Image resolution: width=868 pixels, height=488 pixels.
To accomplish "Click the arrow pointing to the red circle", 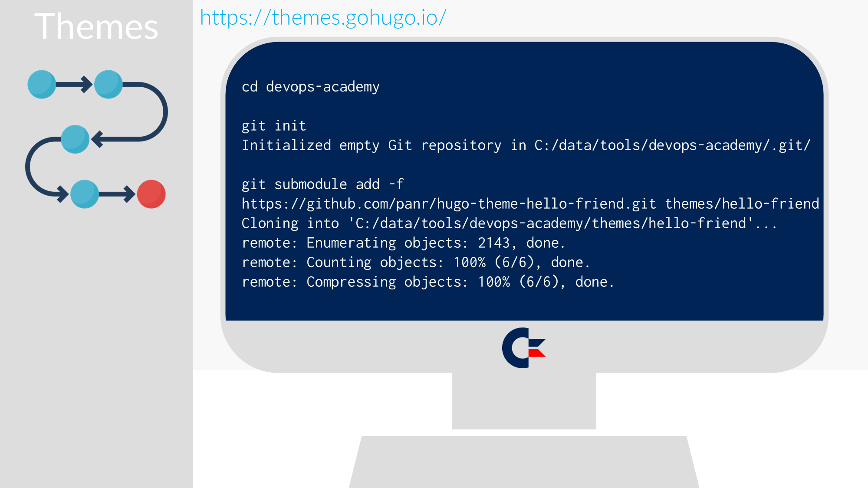I will [117, 194].
